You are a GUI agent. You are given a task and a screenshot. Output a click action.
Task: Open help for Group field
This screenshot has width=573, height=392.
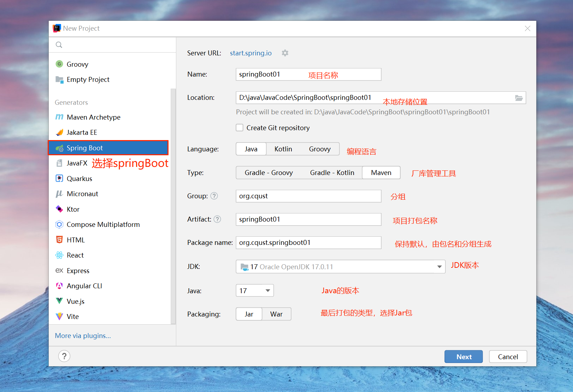click(214, 196)
